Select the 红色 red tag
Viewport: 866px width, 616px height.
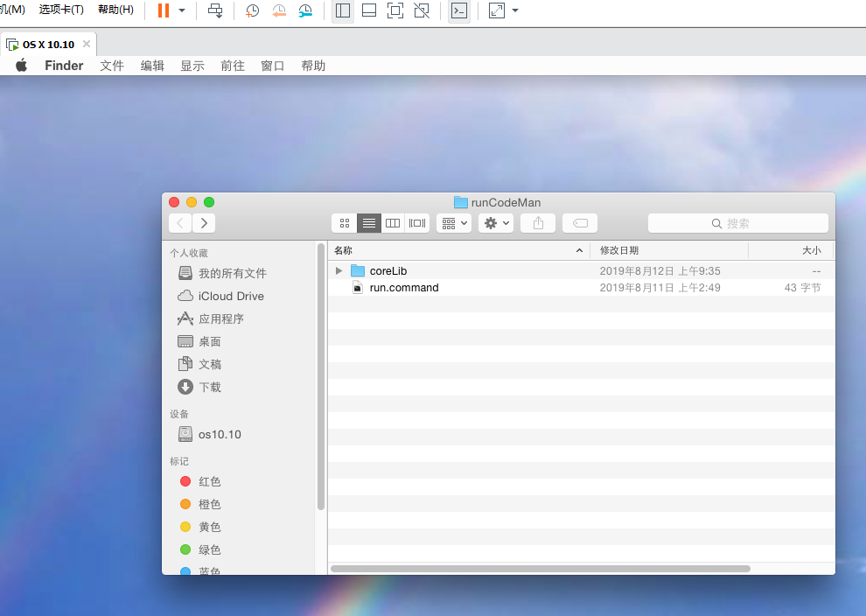[200, 481]
